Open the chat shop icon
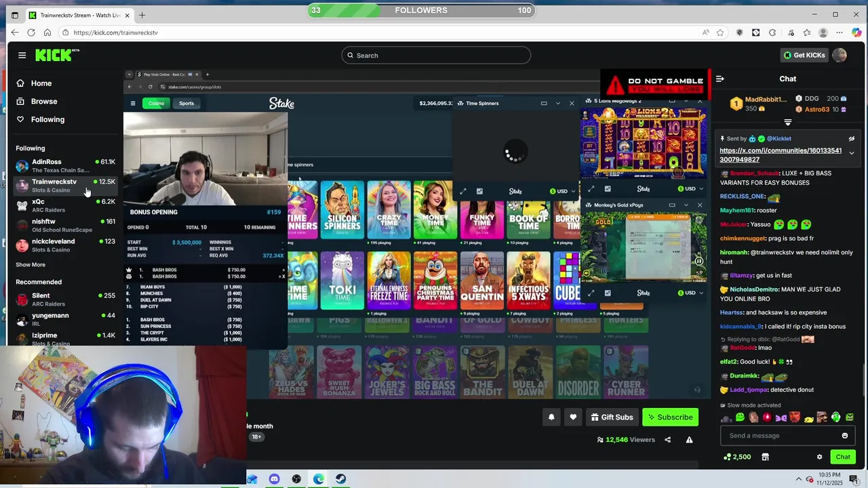This screenshot has height=488, width=868. pos(765,457)
